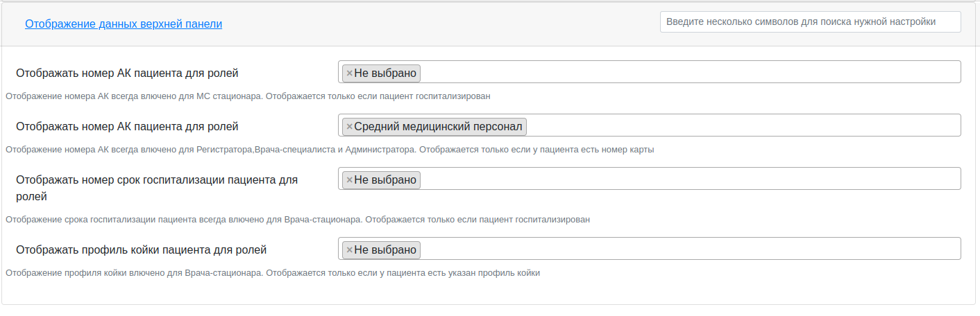980x316 pixels.
Task: Expand roles list containing Средний медицинский персонал
Action: tap(743, 126)
